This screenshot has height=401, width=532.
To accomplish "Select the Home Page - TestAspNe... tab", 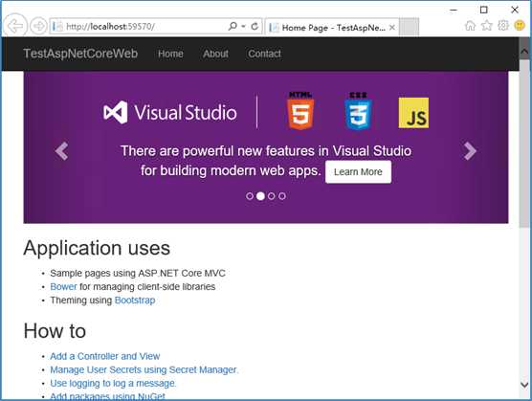I will 331,27.
